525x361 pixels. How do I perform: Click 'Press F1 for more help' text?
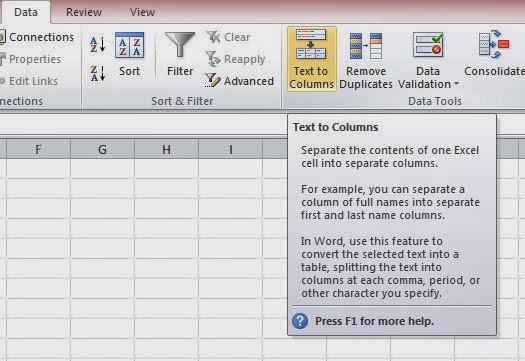click(374, 321)
